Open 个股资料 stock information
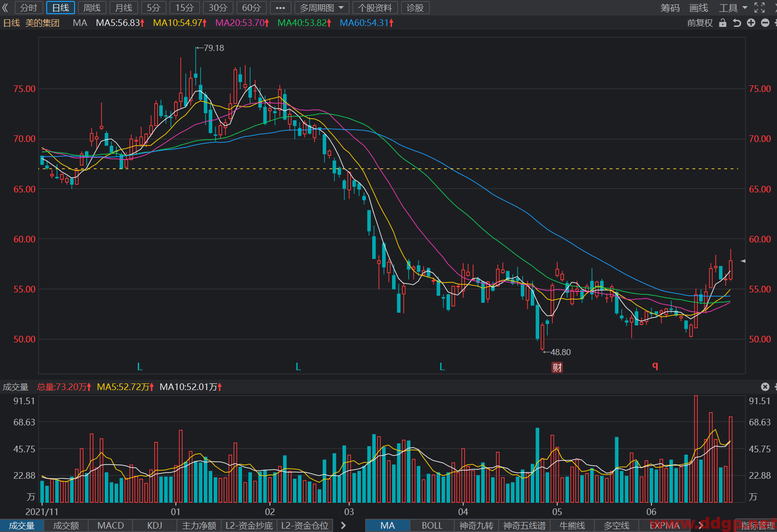 [x=375, y=8]
